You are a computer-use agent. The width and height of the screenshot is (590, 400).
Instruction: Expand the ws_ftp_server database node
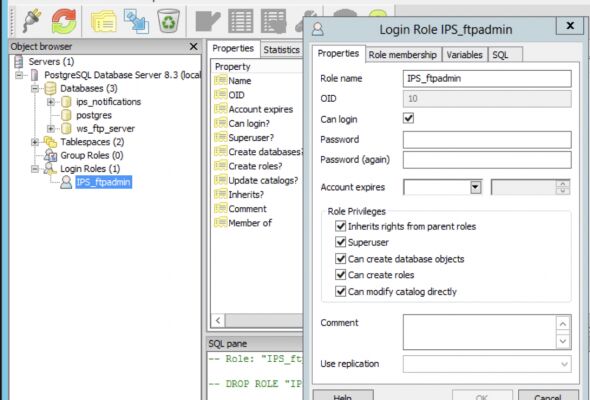click(50, 128)
